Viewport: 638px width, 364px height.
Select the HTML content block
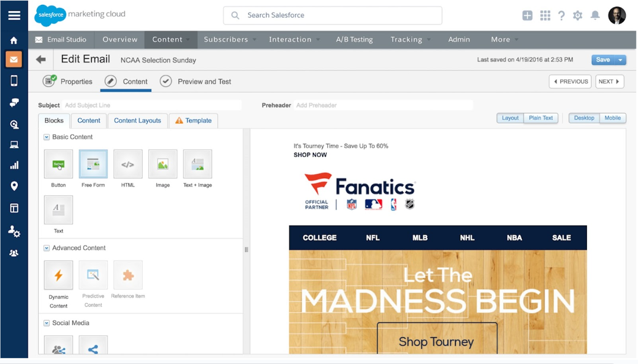coord(128,164)
